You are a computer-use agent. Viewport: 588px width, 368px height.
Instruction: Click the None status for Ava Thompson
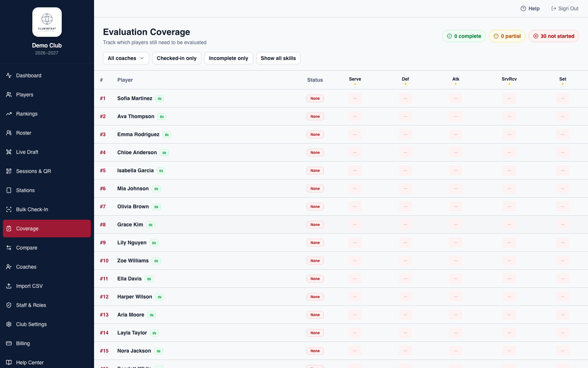315,116
